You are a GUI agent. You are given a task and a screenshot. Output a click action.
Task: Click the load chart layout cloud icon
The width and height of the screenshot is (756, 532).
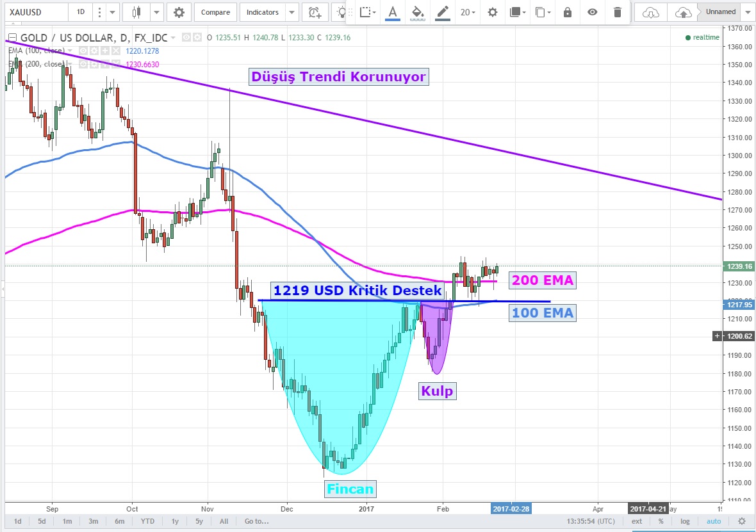650,12
